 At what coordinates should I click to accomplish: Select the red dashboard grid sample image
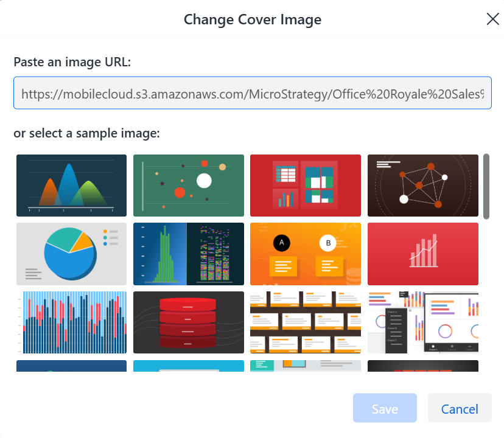(x=306, y=186)
